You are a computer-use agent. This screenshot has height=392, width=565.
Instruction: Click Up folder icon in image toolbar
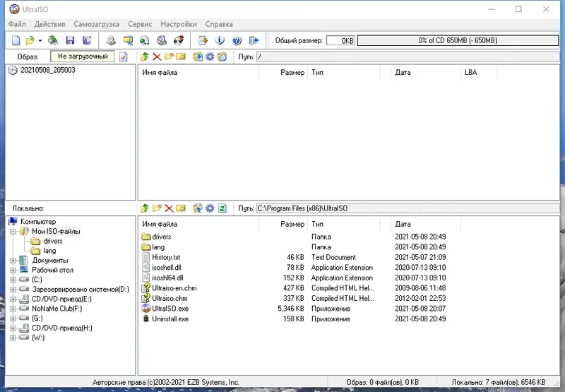point(145,57)
